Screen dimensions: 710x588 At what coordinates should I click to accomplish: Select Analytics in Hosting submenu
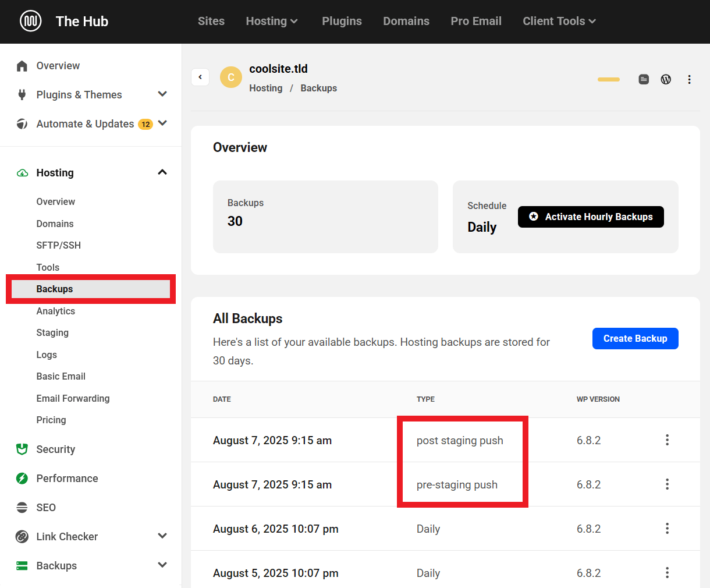click(55, 311)
